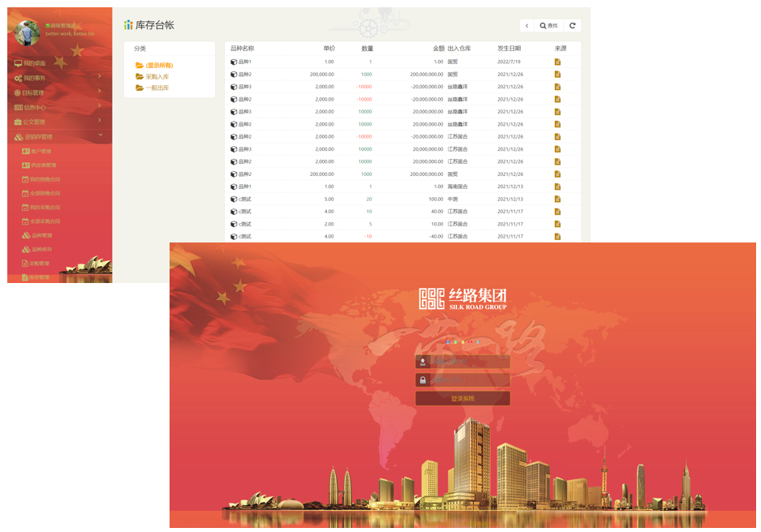Open source icon for -40.00 amount row

[x=557, y=237]
